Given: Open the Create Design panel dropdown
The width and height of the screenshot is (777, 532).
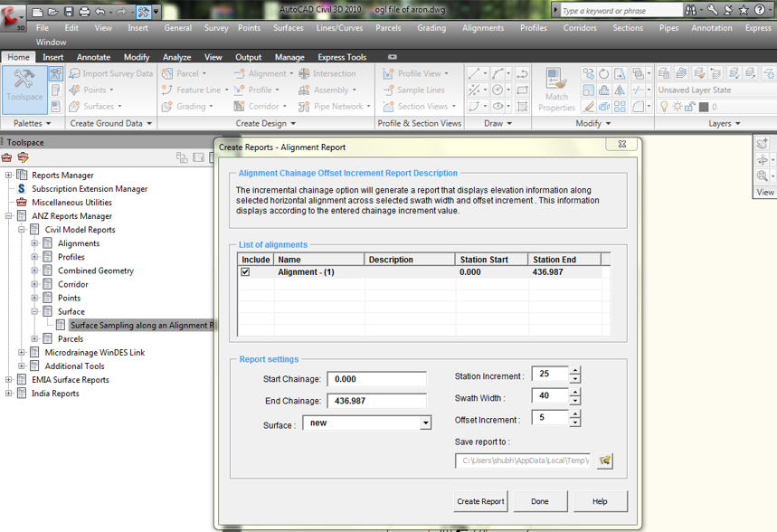Looking at the screenshot, I should pos(266,123).
